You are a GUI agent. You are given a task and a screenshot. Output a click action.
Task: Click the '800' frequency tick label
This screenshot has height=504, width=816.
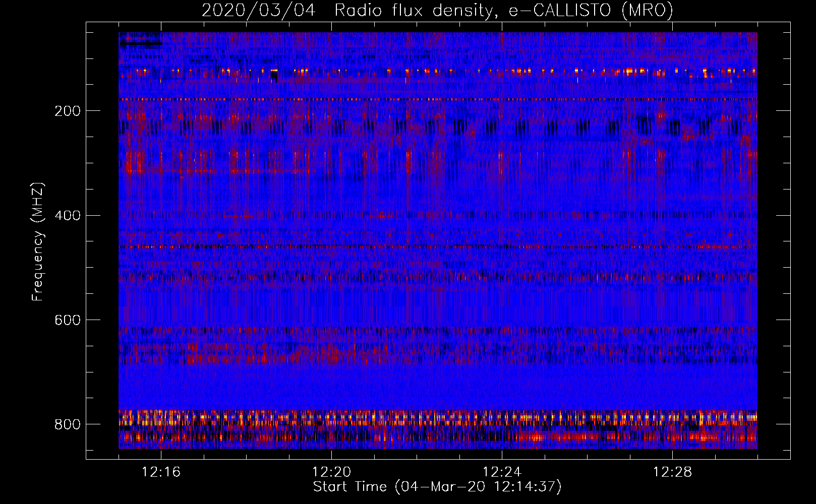tap(68, 424)
